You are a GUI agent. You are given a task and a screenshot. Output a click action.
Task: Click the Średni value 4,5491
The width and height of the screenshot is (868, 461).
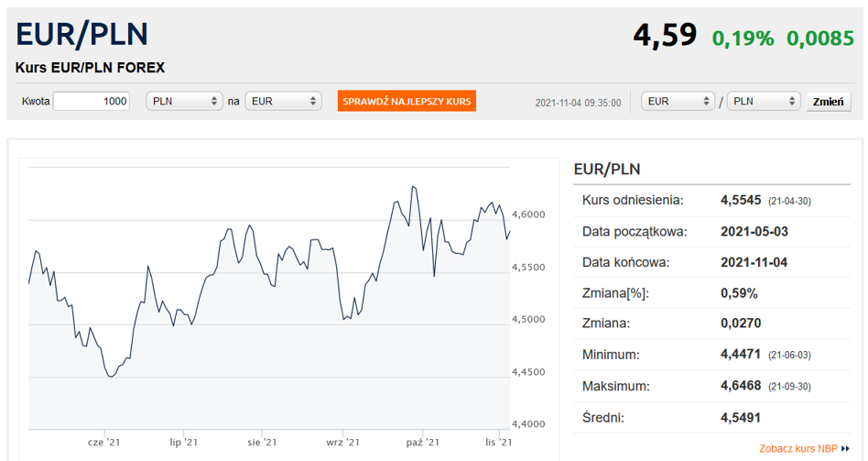740,417
